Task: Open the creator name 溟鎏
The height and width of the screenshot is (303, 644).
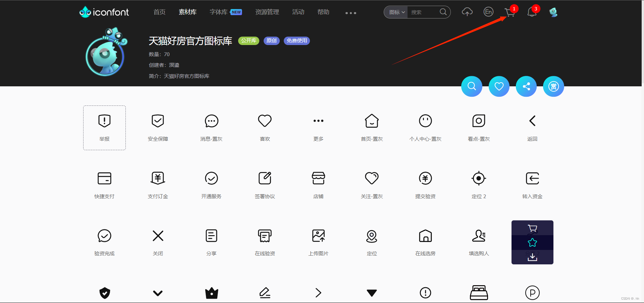Action: click(x=174, y=65)
